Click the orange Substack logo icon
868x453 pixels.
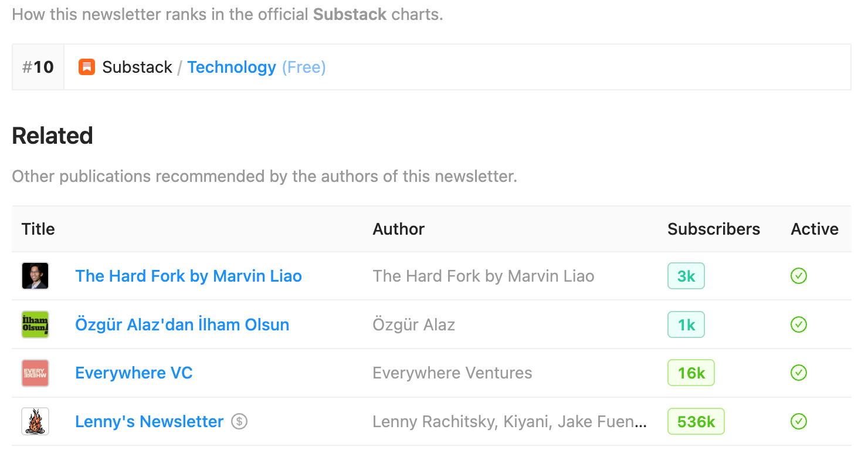(x=87, y=67)
